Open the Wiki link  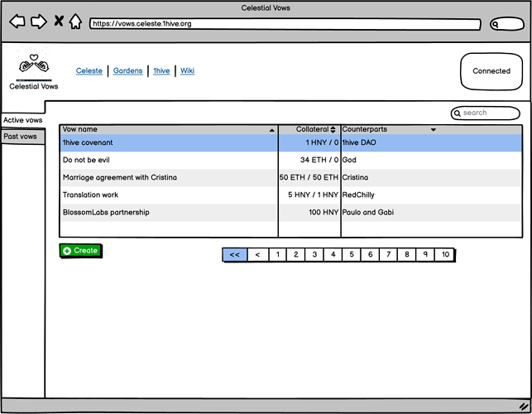click(x=187, y=71)
